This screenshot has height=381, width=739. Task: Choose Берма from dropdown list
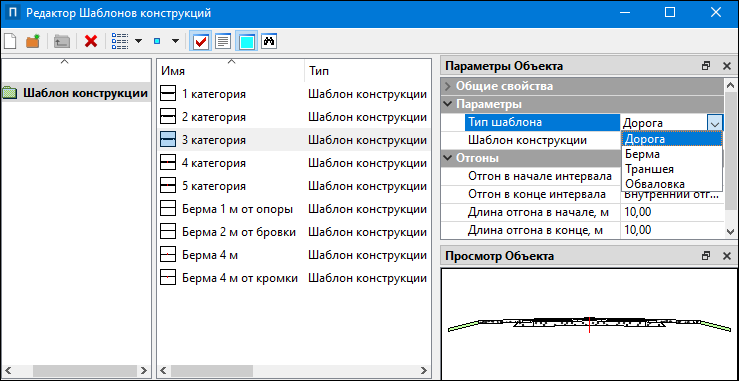point(672,154)
